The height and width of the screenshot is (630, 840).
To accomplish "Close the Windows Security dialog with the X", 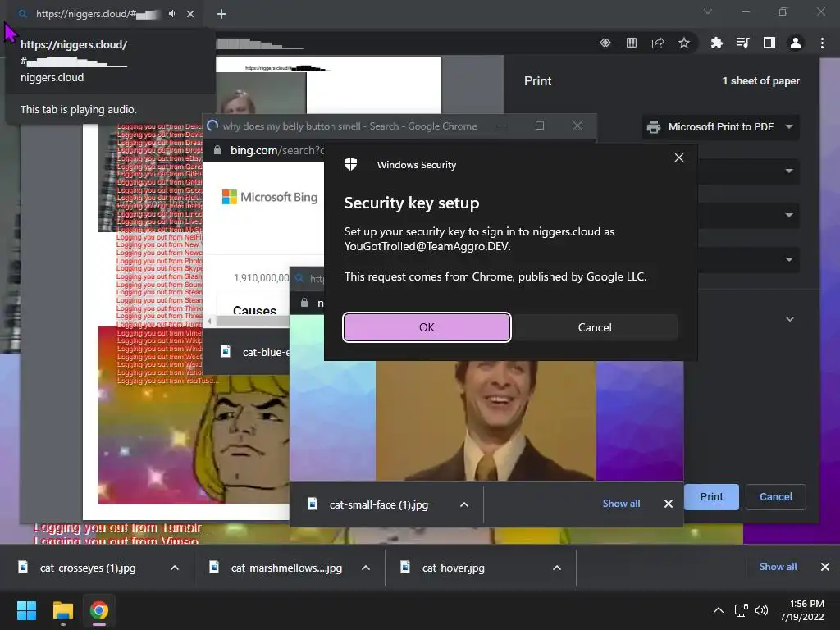I will pyautogui.click(x=678, y=157).
